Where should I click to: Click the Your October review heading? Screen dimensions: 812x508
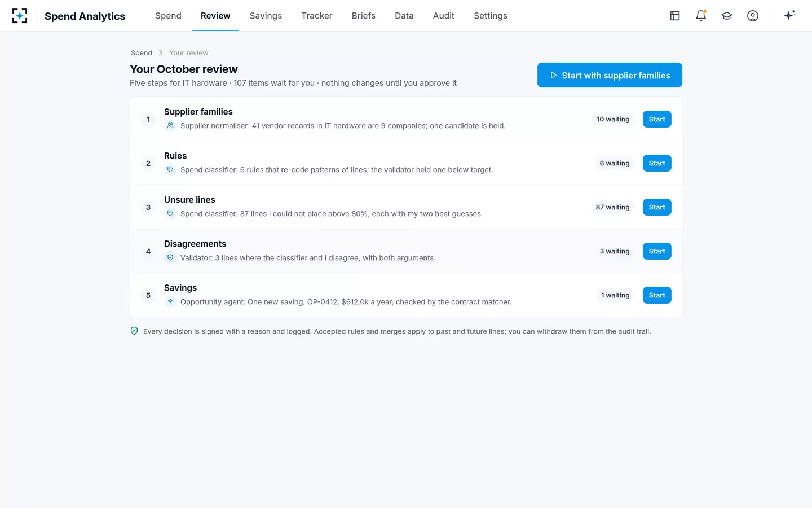[x=184, y=69]
